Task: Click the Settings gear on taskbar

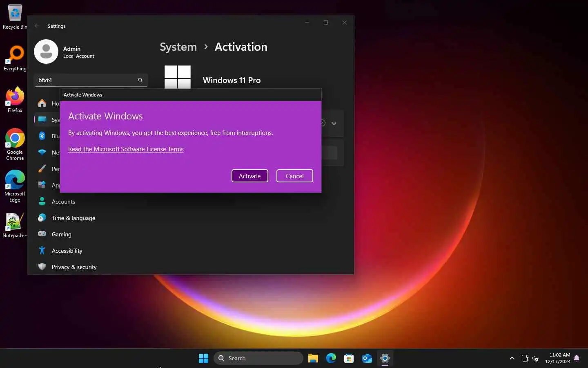Action: [x=385, y=358]
